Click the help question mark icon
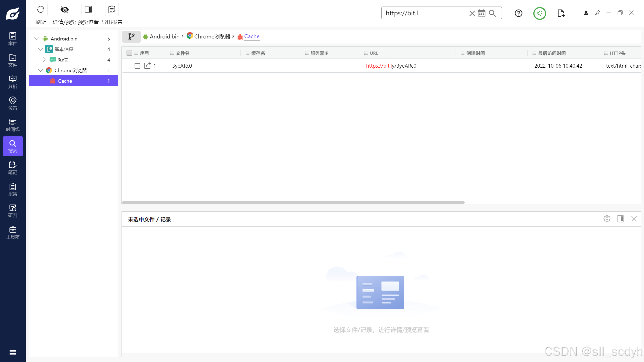Image resolution: width=644 pixels, height=362 pixels. [518, 13]
